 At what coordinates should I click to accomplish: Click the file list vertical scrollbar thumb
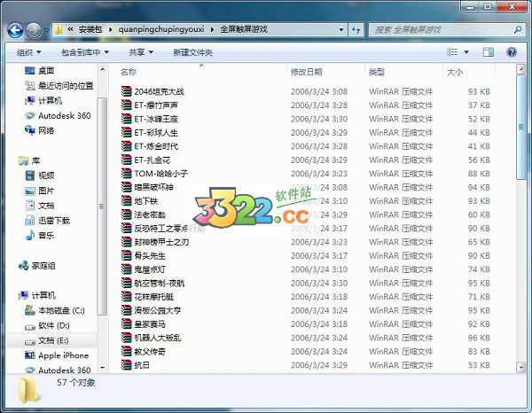coord(520,127)
